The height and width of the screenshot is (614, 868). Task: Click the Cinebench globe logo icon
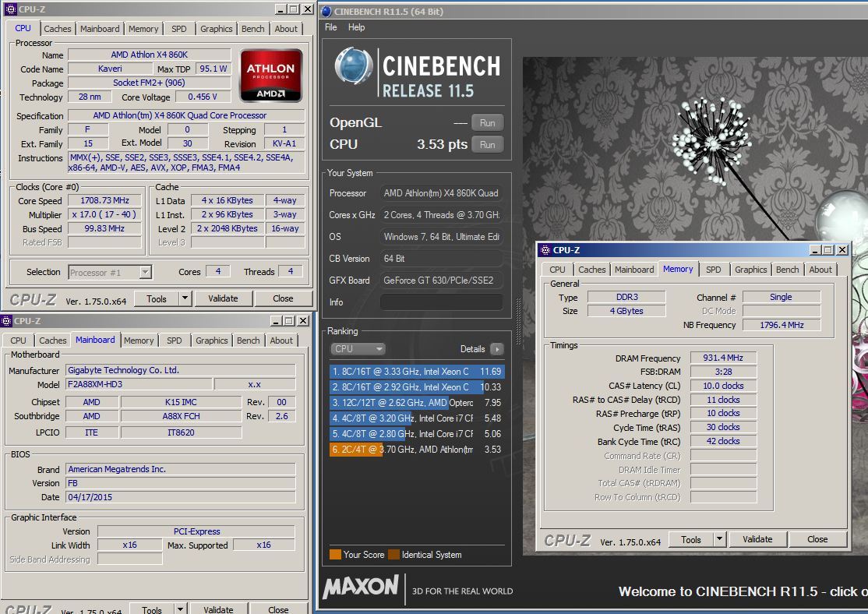point(354,66)
